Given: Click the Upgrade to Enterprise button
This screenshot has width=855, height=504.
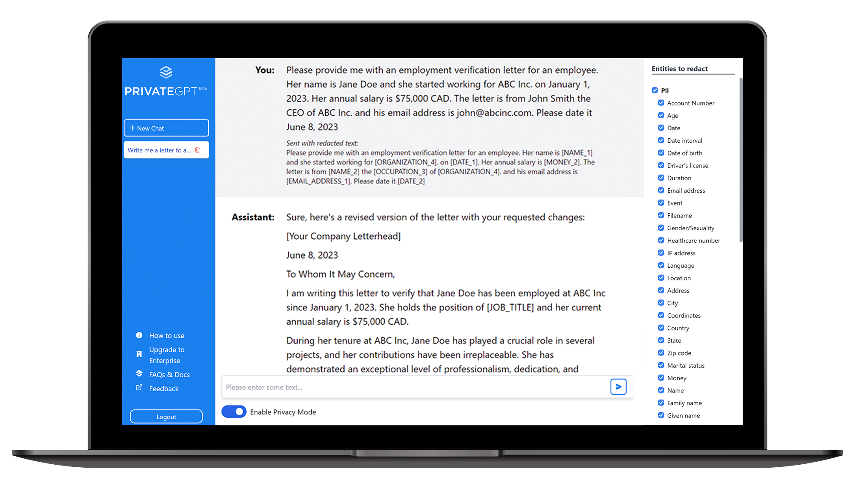Looking at the screenshot, I should click(x=167, y=354).
